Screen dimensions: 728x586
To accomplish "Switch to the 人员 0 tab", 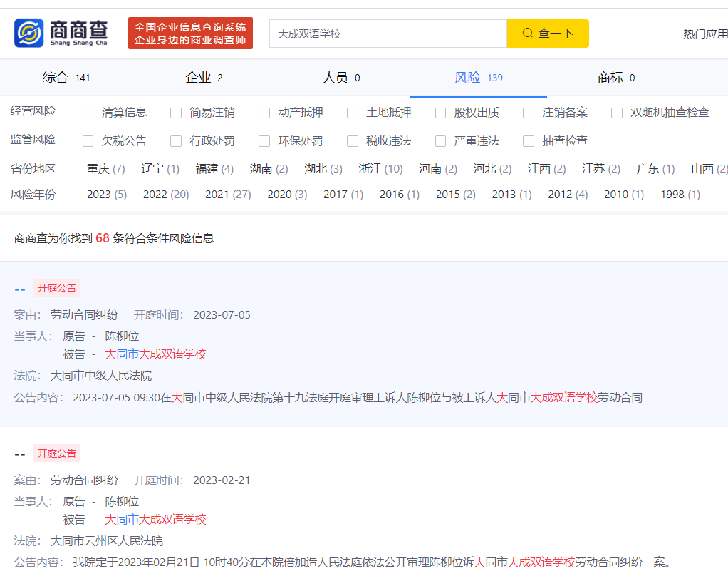I will point(341,78).
